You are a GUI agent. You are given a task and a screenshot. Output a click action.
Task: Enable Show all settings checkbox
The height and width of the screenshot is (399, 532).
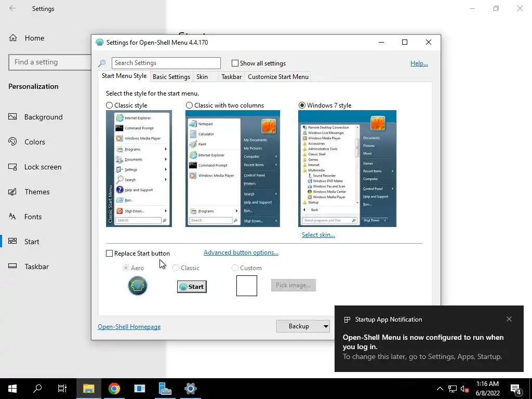[235, 63]
